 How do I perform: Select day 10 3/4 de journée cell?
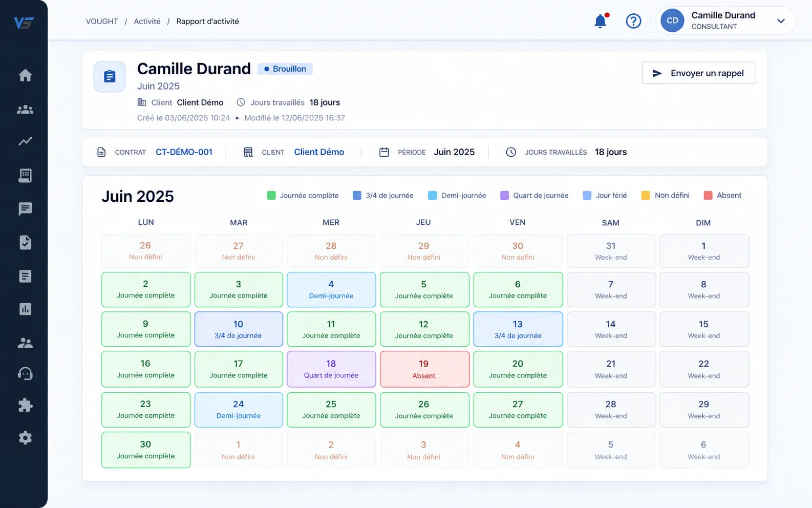[239, 329]
